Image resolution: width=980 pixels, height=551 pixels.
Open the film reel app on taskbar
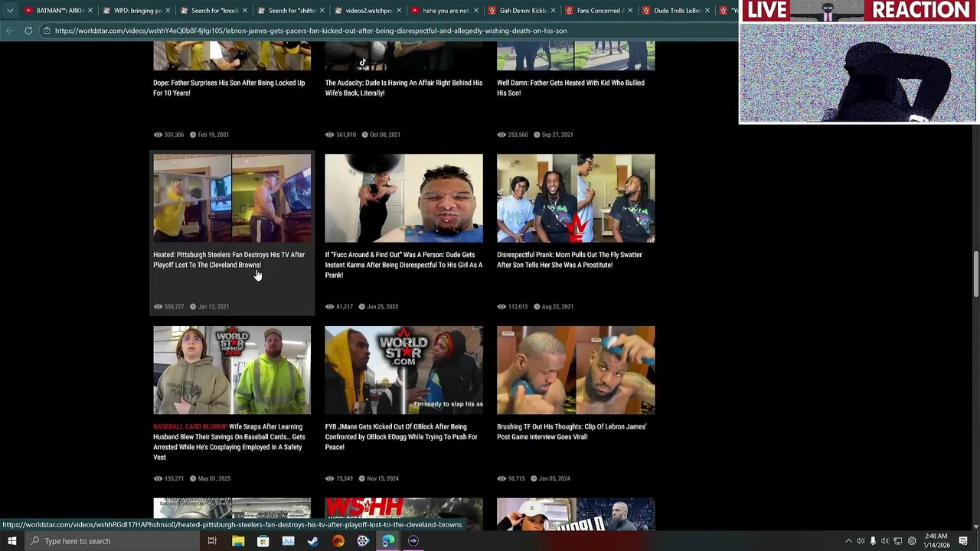(x=363, y=541)
